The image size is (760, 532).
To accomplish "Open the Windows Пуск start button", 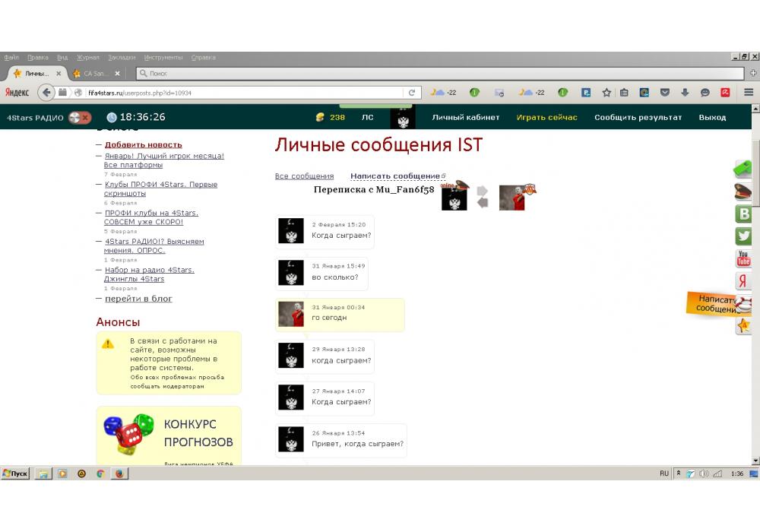I will click(x=15, y=473).
